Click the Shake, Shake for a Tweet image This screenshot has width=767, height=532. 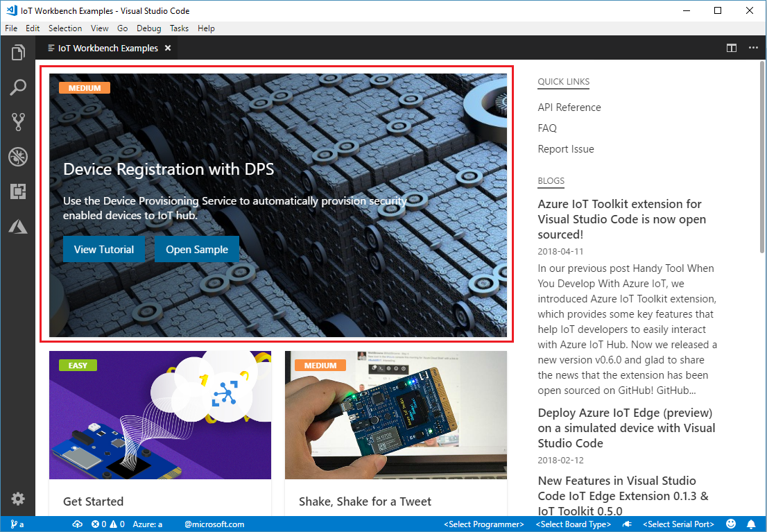(x=396, y=415)
